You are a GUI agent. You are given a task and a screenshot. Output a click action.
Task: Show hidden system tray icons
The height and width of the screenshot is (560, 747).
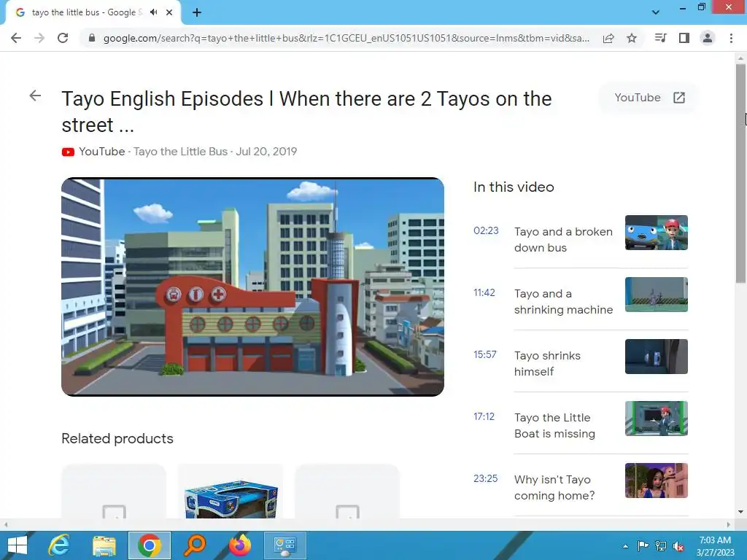(x=625, y=546)
